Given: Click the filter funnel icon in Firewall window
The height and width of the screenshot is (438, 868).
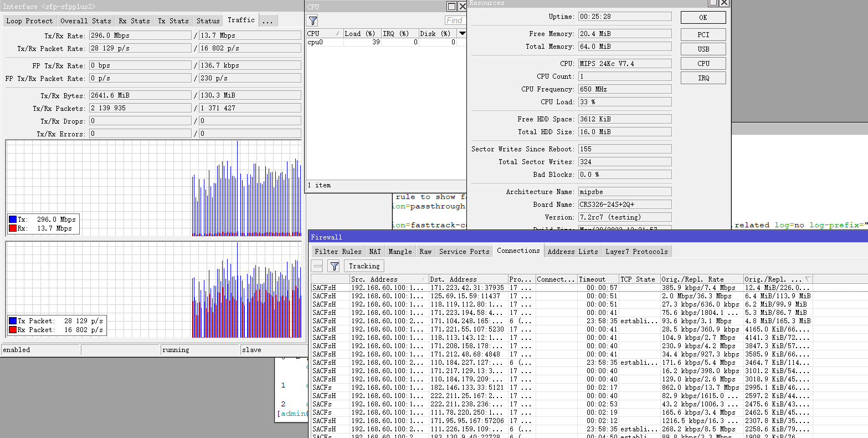Looking at the screenshot, I should [334, 266].
